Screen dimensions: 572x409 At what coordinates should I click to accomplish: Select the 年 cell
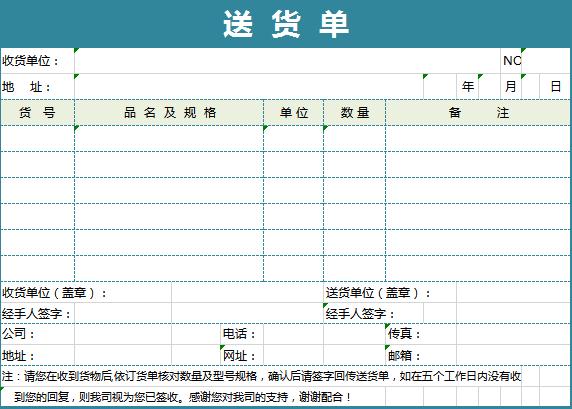(467, 86)
